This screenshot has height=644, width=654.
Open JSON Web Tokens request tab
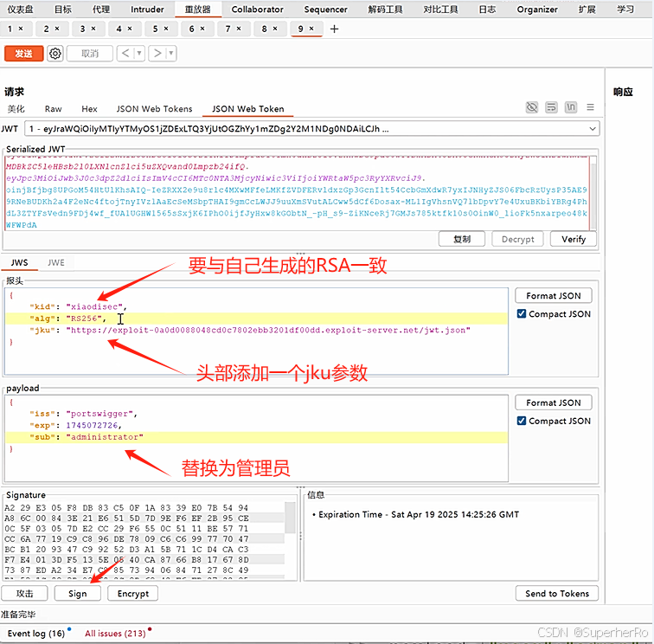tap(154, 109)
